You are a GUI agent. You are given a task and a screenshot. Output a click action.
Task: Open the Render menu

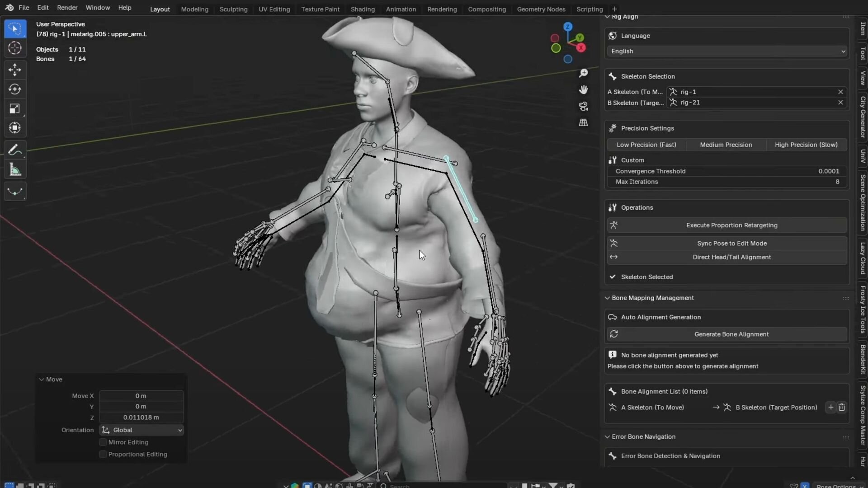coord(67,8)
